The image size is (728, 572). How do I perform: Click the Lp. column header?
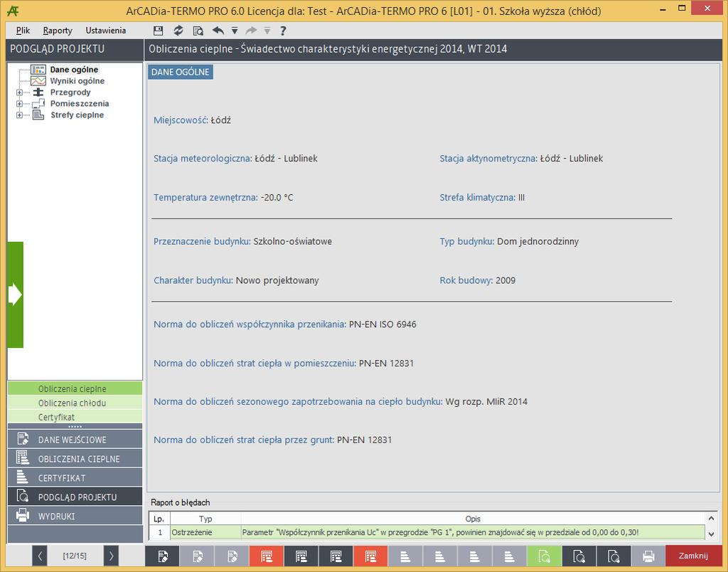click(x=159, y=519)
